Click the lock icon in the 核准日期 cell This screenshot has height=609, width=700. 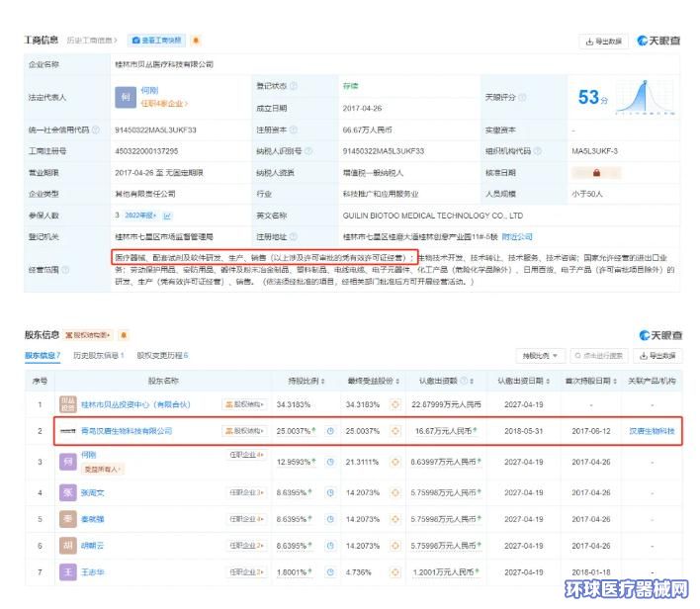pos(596,173)
